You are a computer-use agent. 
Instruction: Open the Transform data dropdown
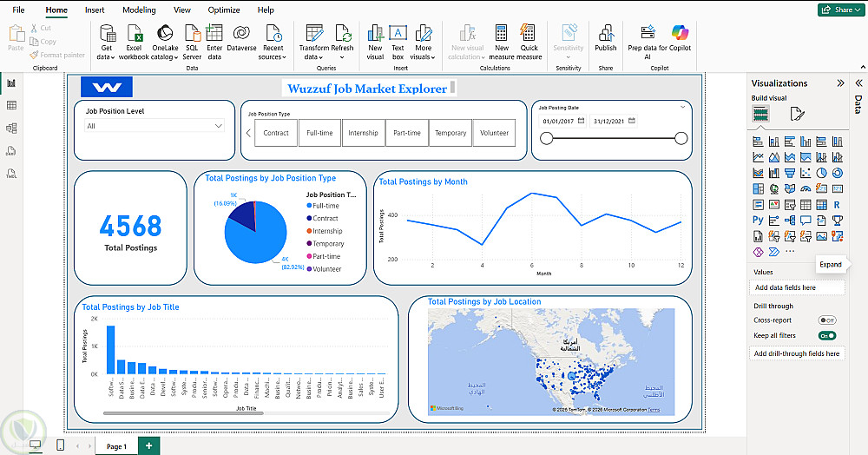(x=314, y=42)
